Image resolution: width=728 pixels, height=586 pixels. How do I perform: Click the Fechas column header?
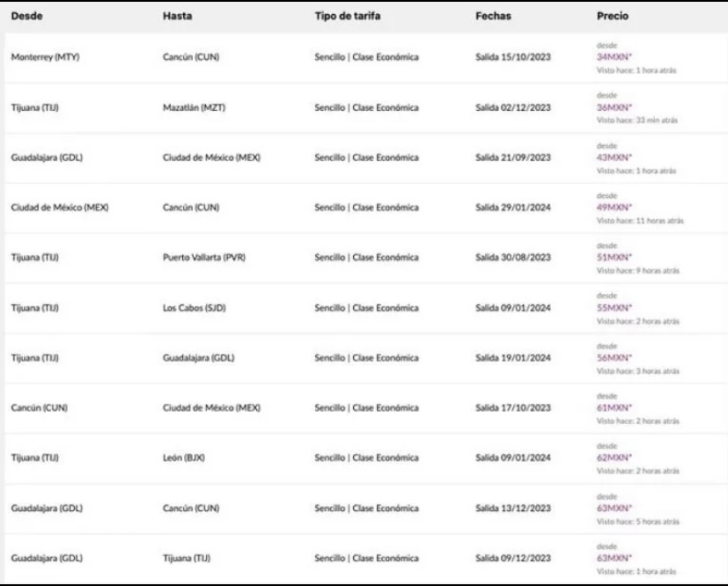(x=491, y=16)
